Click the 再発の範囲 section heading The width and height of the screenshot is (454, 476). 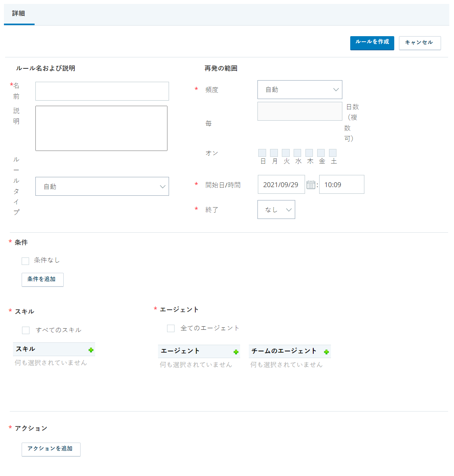click(x=221, y=68)
